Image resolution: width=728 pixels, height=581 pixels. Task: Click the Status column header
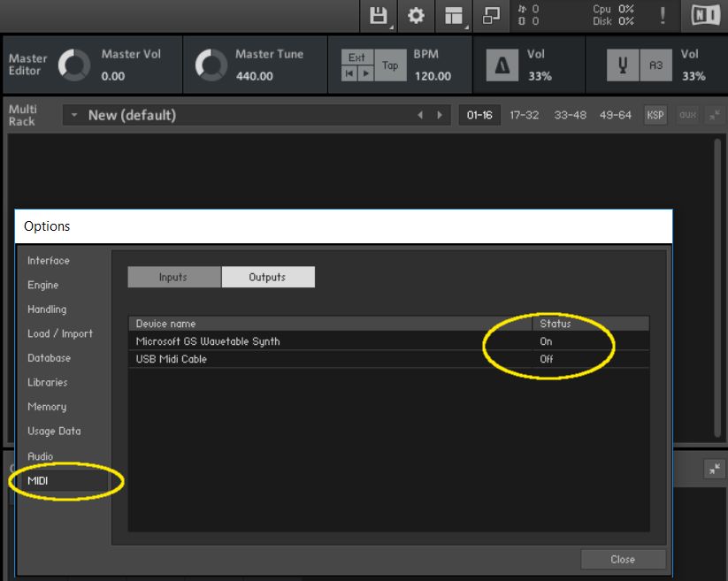pos(591,324)
